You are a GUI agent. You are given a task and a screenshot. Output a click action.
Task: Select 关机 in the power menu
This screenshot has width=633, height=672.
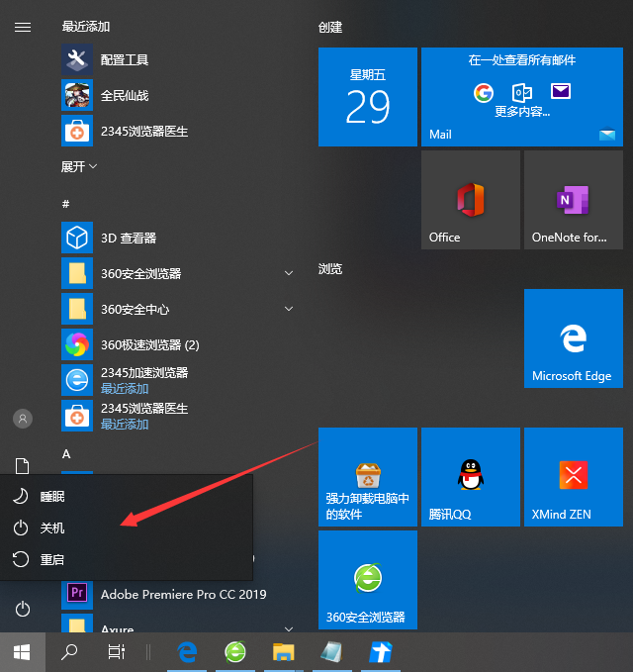[x=51, y=528]
